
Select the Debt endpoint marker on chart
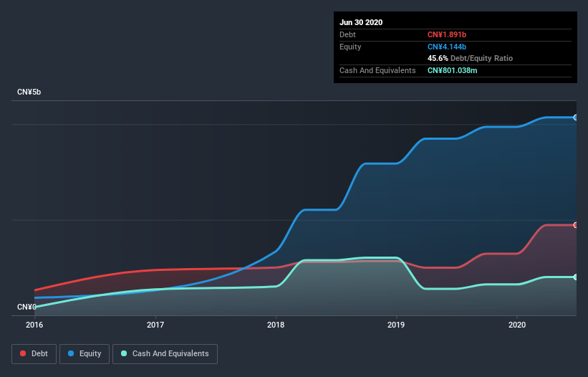tap(576, 225)
